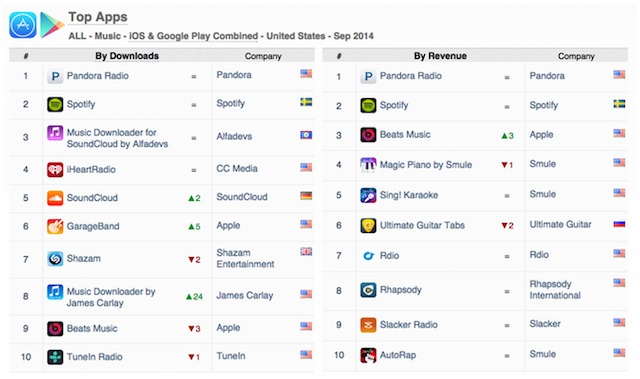Click the Shazam Entertainment company name
640x379 pixels.
pos(245,259)
